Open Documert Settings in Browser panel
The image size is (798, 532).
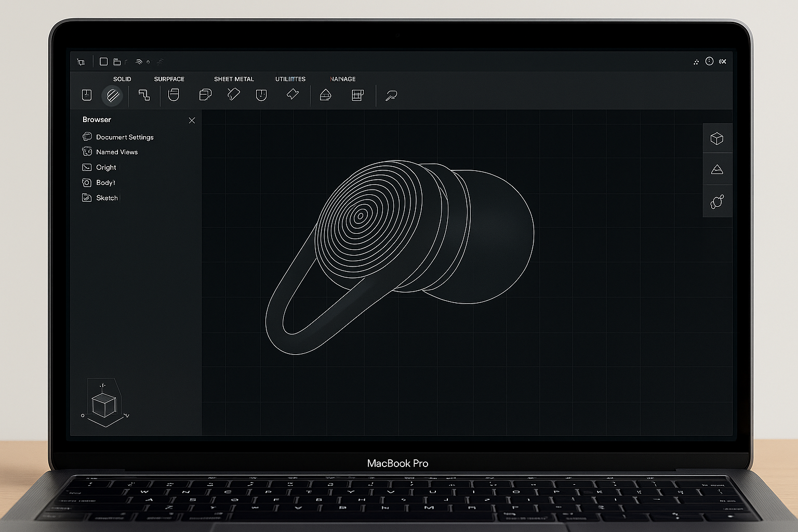[x=125, y=137]
